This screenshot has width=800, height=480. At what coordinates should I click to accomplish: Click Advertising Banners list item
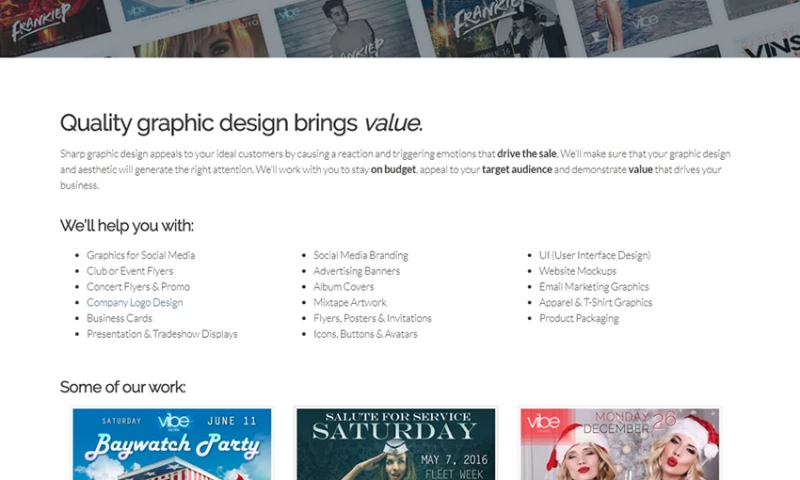coord(356,271)
